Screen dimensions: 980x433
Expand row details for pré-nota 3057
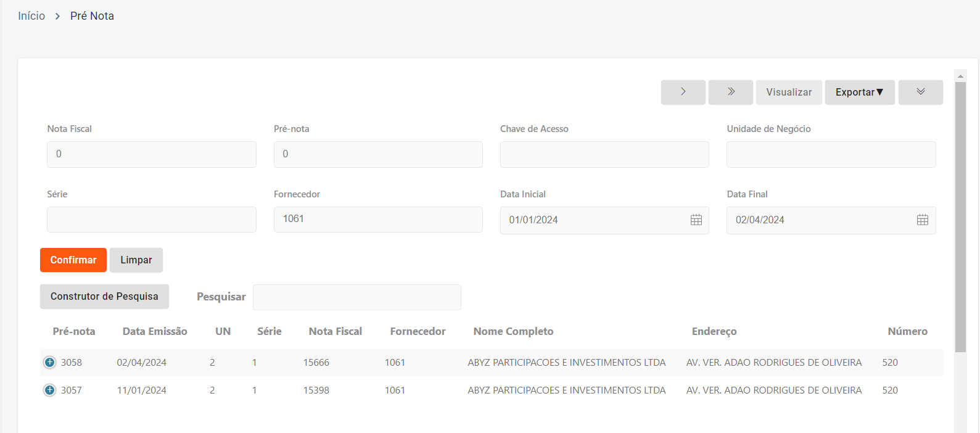coord(50,390)
